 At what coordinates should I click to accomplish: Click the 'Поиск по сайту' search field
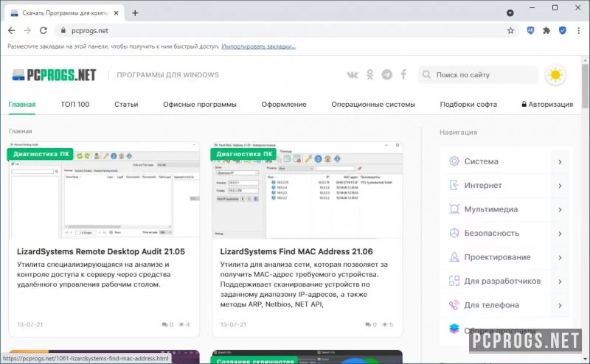point(478,75)
